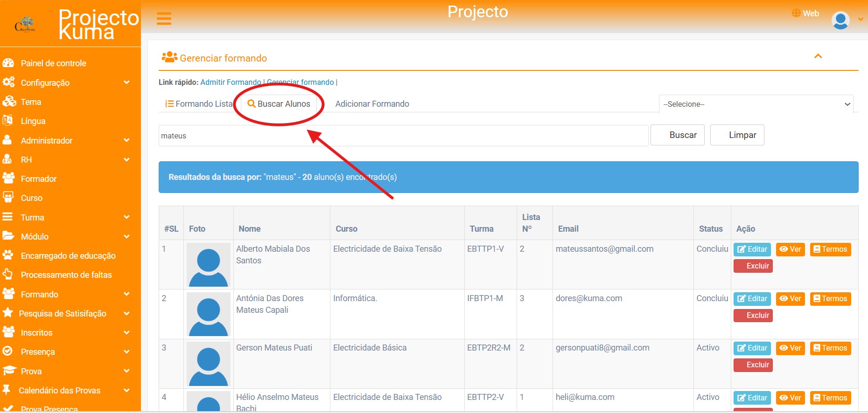Collapse the Gerenciar formando panel

pyautogui.click(x=818, y=56)
